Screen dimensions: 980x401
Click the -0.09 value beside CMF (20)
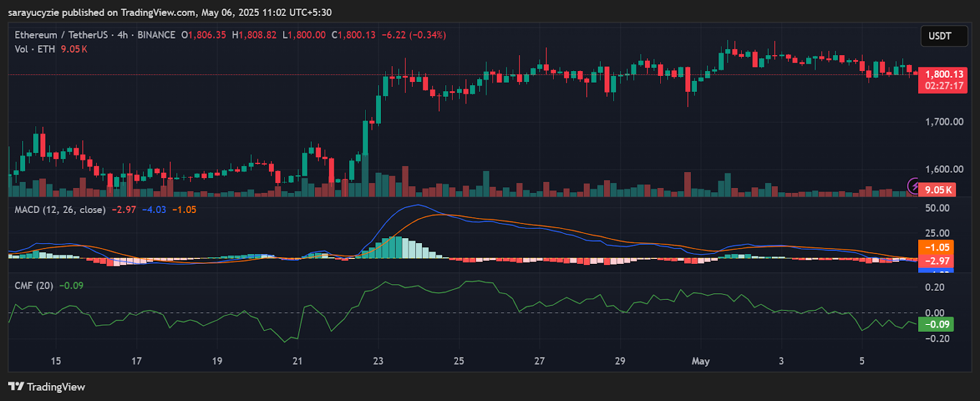[x=72, y=285]
